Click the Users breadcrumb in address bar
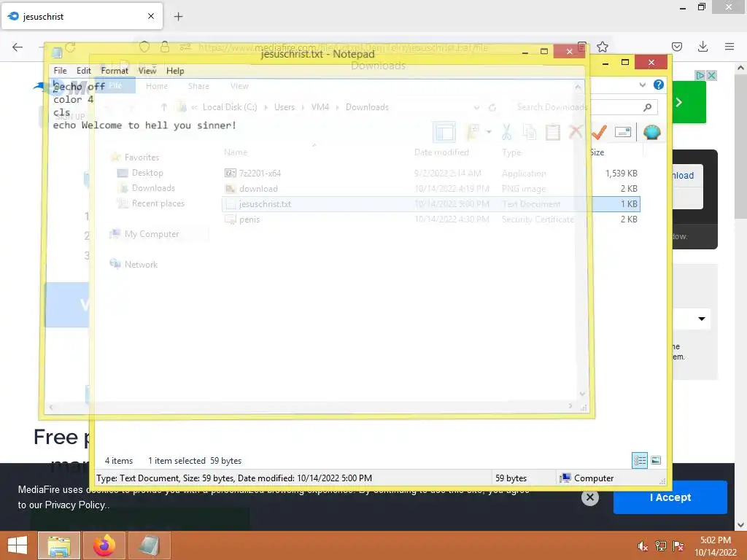 click(x=285, y=107)
